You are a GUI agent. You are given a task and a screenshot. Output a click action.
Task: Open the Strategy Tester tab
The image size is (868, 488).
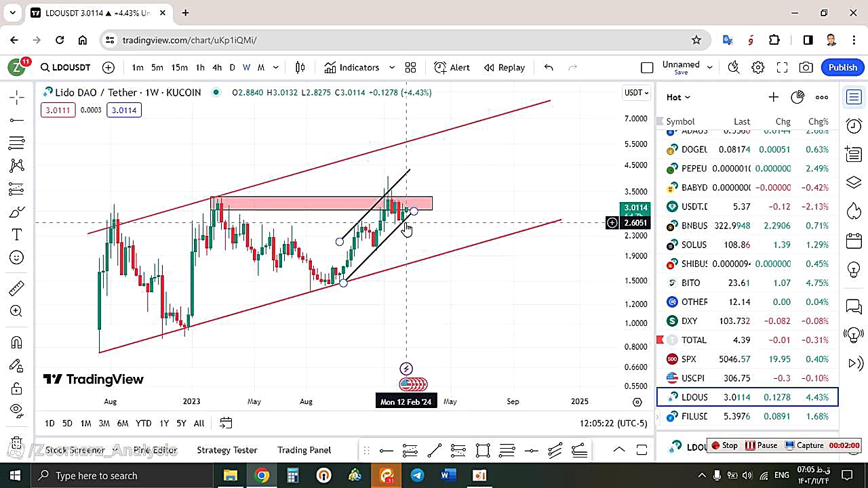(227, 449)
